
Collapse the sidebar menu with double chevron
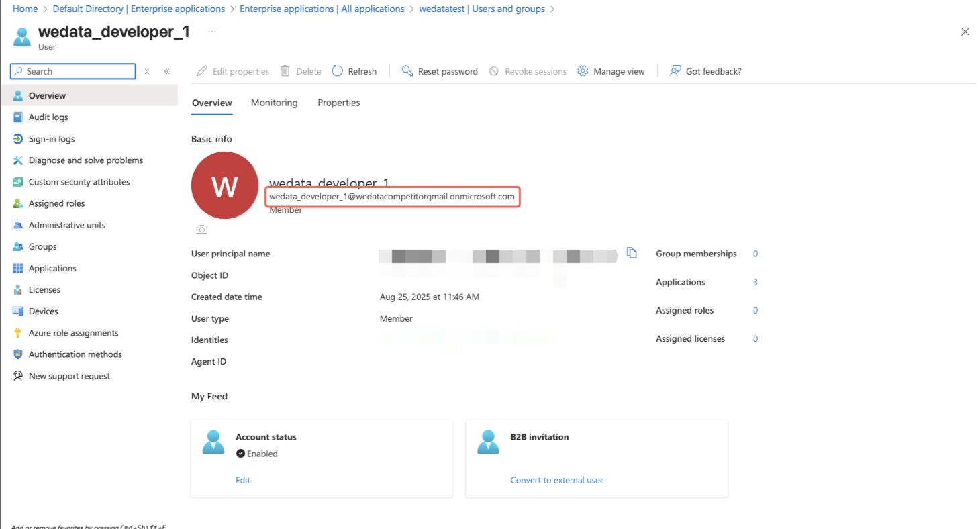[x=166, y=71]
